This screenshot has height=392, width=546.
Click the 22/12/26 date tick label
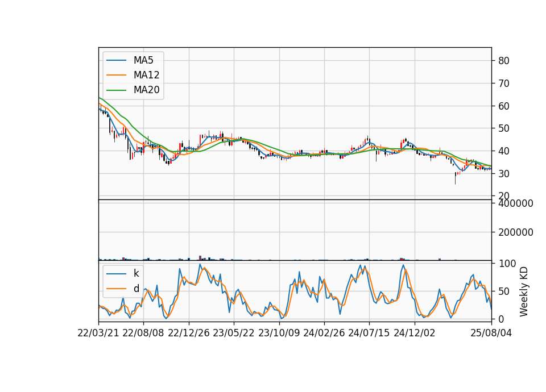[x=189, y=333]
